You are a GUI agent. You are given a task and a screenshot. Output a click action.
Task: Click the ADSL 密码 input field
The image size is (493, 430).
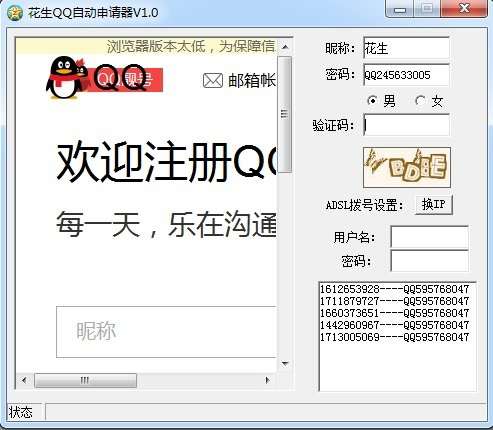point(429,261)
